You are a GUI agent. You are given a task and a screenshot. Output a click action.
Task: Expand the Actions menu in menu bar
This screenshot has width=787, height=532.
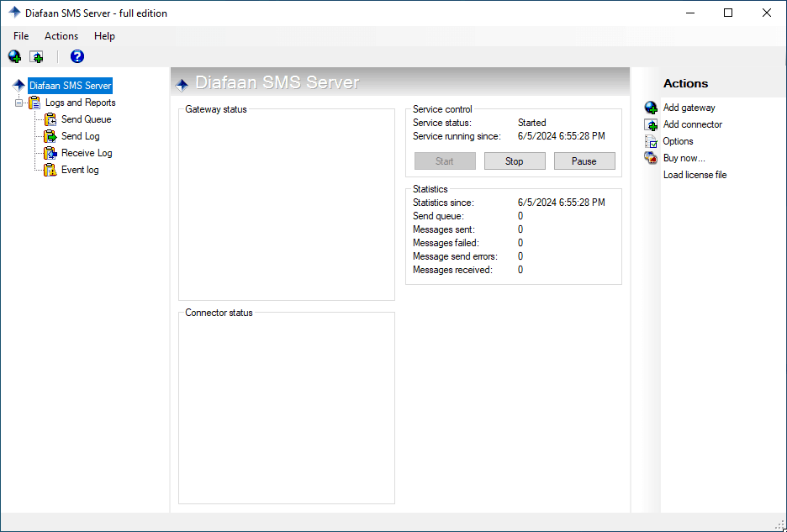click(x=61, y=36)
